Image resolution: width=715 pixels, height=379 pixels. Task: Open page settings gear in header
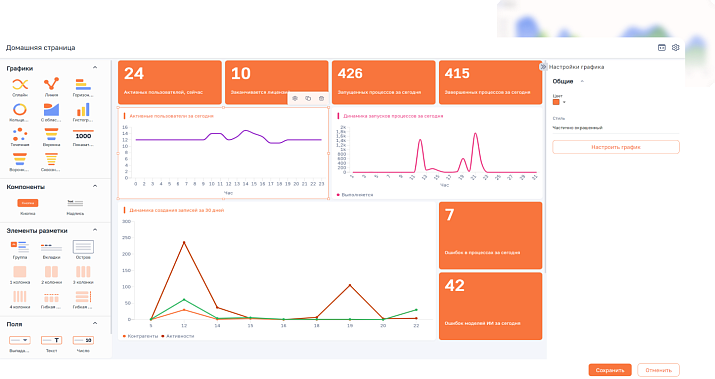675,47
